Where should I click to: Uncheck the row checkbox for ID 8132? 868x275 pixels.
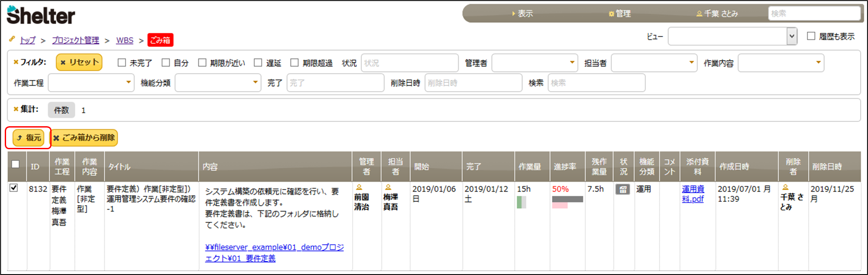pos(14,188)
